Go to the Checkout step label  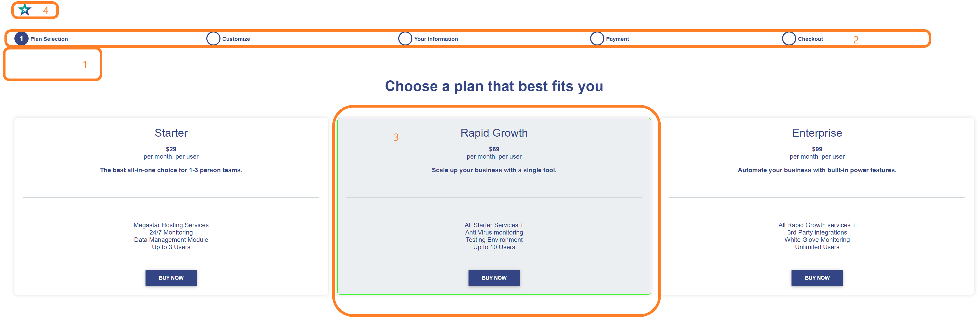coord(810,39)
